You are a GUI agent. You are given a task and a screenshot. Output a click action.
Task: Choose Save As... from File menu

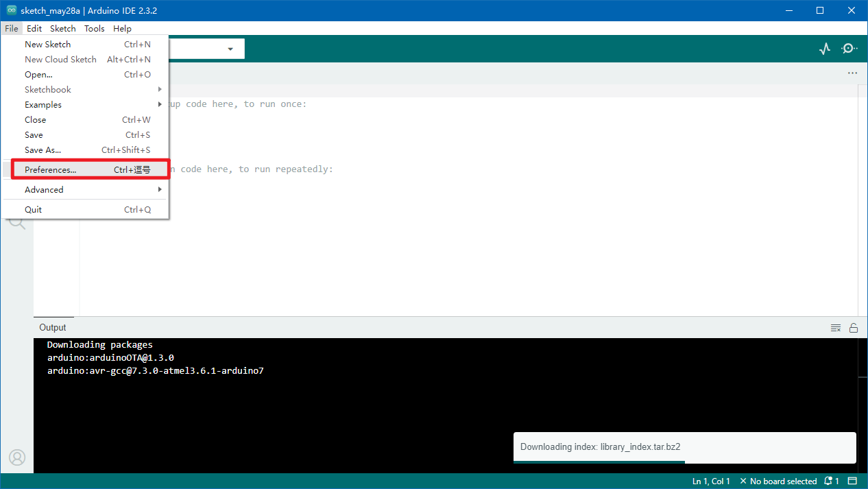86,150
